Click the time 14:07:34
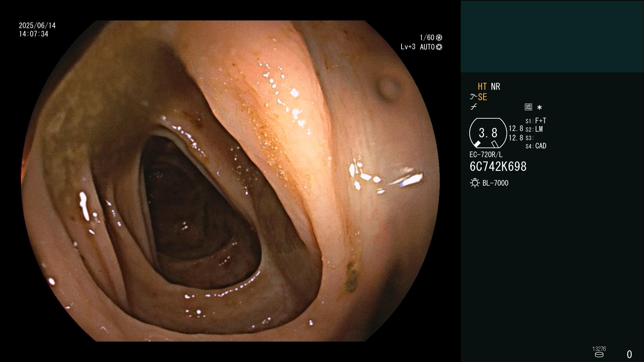The image size is (644, 362). [34, 34]
